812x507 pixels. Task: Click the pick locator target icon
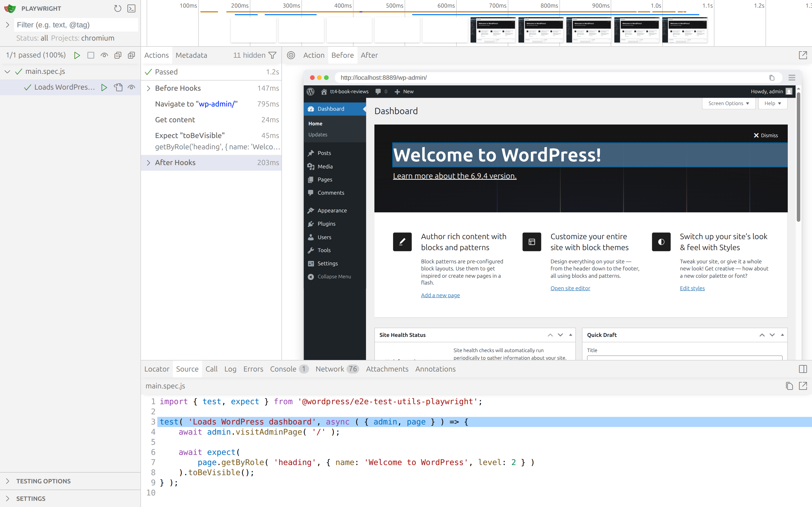click(x=291, y=55)
